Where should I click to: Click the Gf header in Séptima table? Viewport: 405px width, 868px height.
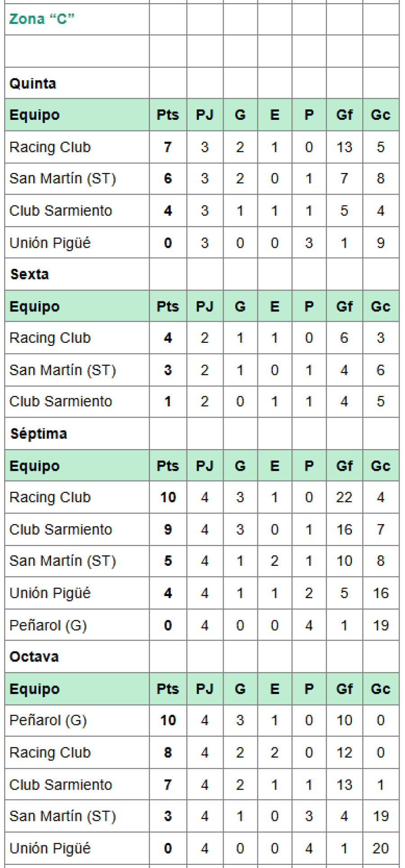click(x=344, y=466)
